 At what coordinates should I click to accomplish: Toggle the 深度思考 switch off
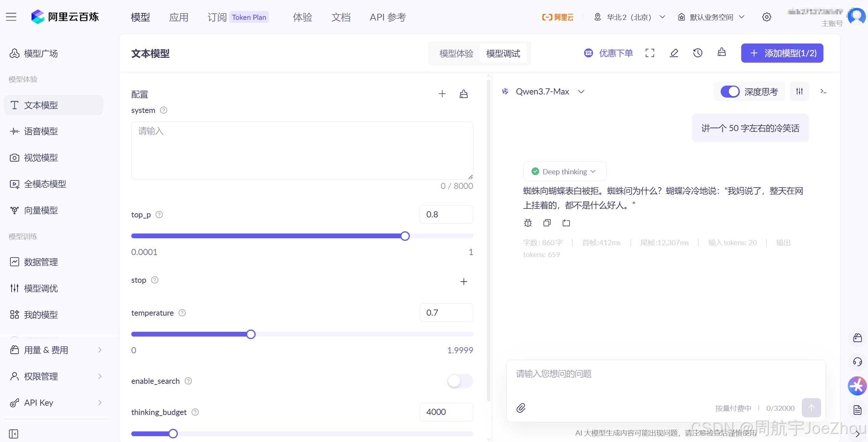(x=730, y=92)
